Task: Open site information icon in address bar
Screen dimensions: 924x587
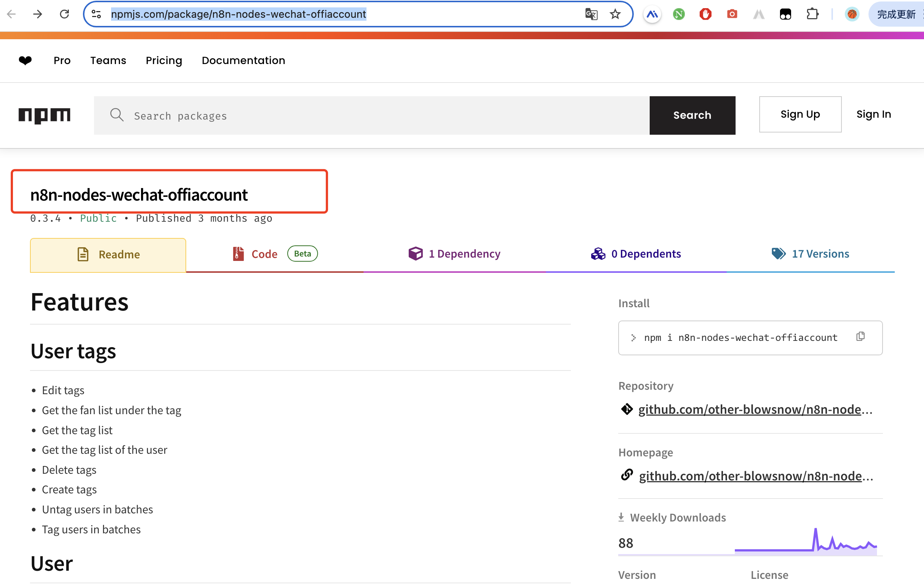Action: 96,14
